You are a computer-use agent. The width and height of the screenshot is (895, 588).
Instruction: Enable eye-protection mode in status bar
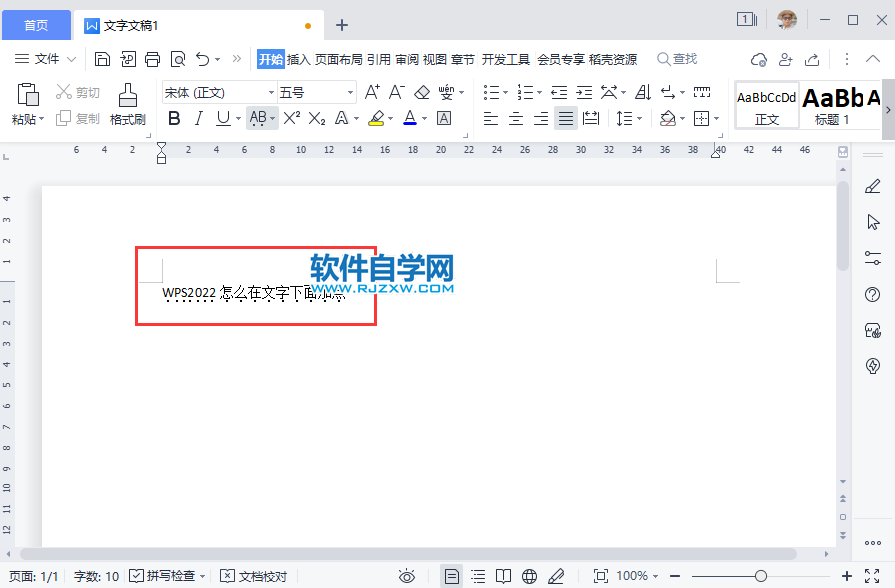[x=406, y=576]
